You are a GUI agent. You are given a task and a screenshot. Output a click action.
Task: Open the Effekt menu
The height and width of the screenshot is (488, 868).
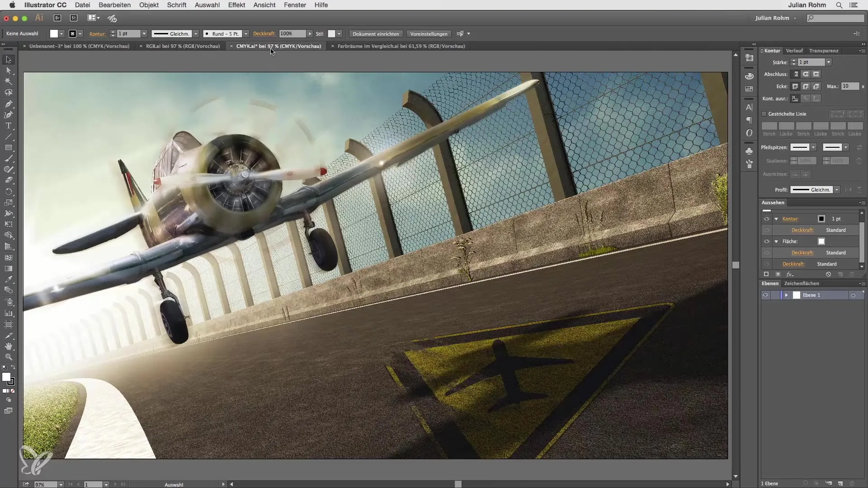(236, 5)
